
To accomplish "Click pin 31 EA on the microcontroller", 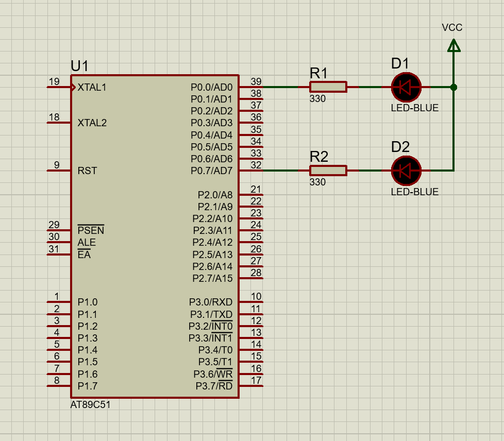I will [x=59, y=254].
